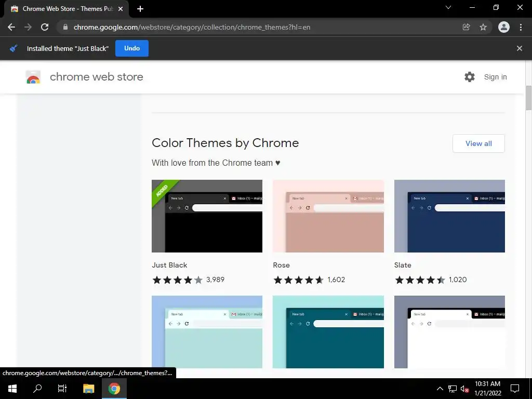Open the Slate theme thumbnail

[x=449, y=216]
